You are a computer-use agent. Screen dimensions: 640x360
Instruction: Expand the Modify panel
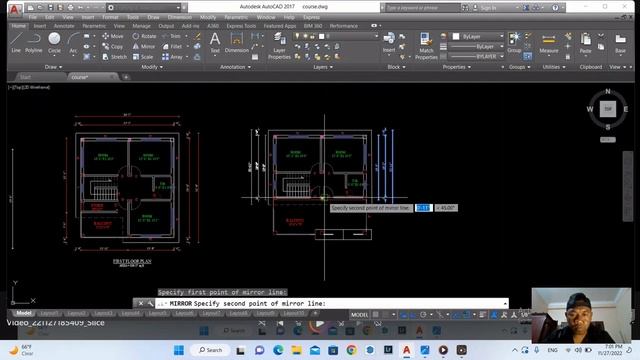click(x=152, y=67)
